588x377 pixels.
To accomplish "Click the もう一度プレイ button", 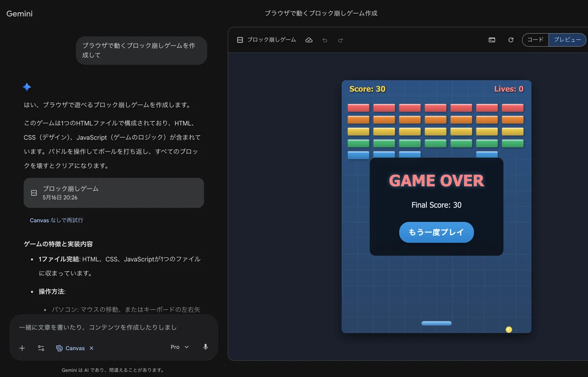I will (437, 233).
